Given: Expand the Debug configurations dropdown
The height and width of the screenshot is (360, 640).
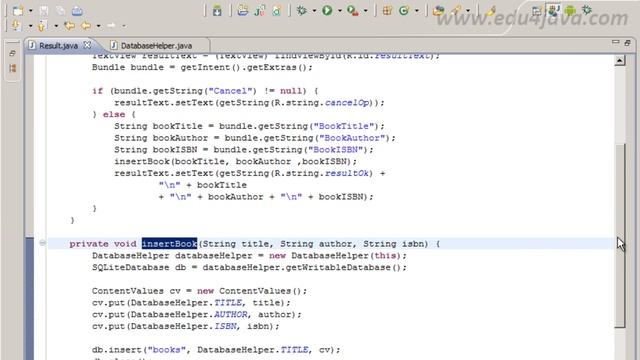Looking at the screenshot, I should click(314, 11).
